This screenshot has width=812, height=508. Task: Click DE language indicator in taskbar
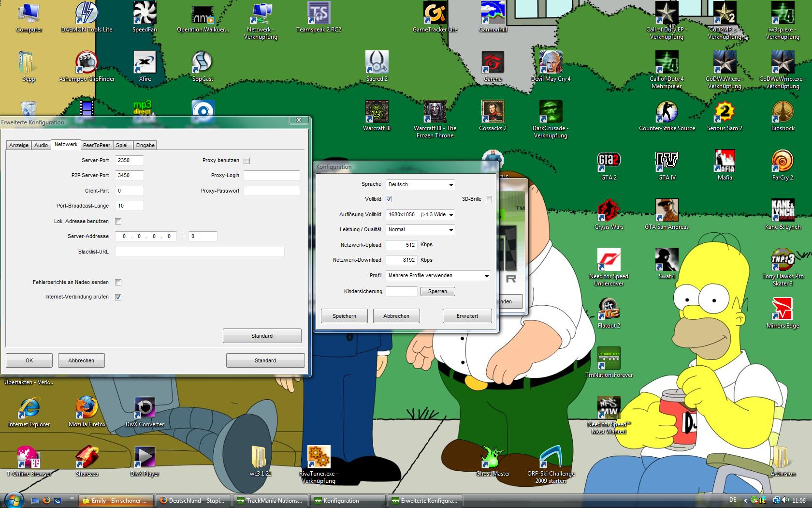[x=733, y=500]
